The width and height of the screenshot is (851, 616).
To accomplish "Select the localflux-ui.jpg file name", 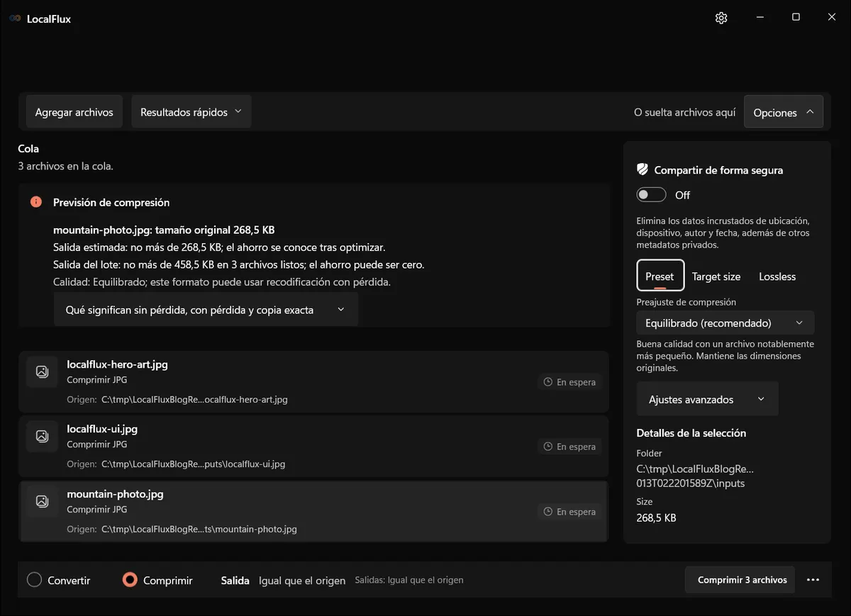I will coord(102,429).
